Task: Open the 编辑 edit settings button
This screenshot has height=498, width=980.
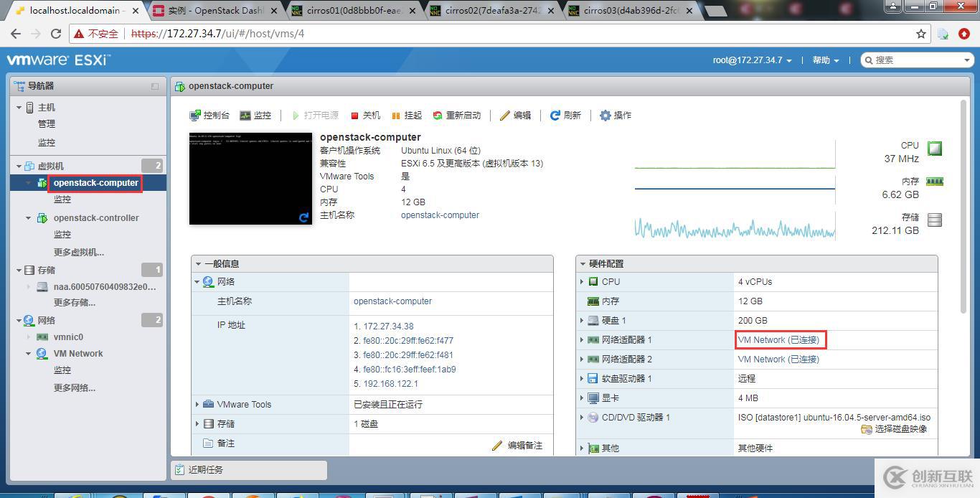Action: click(516, 116)
